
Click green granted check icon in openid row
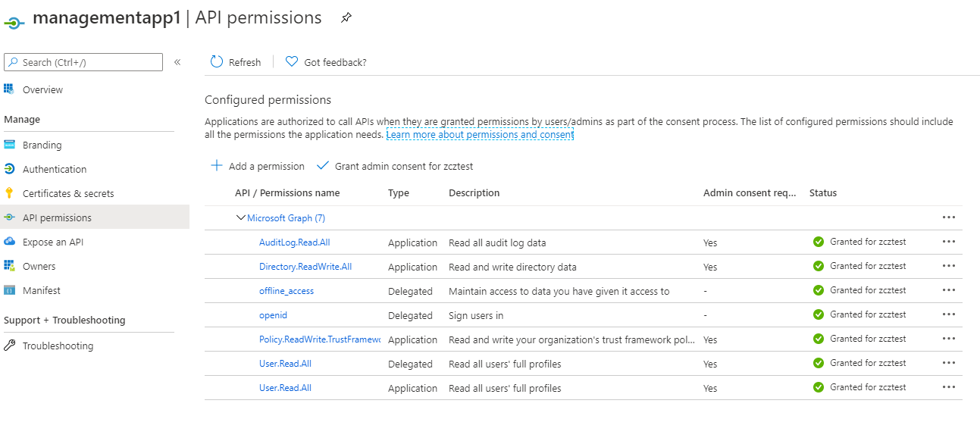[x=819, y=314]
